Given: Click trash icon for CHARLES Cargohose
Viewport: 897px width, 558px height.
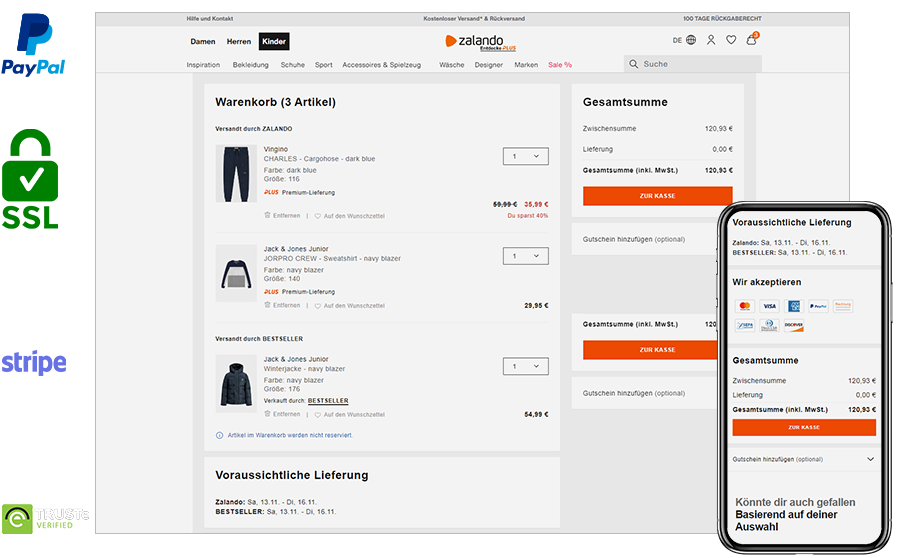Looking at the screenshot, I should tap(267, 215).
